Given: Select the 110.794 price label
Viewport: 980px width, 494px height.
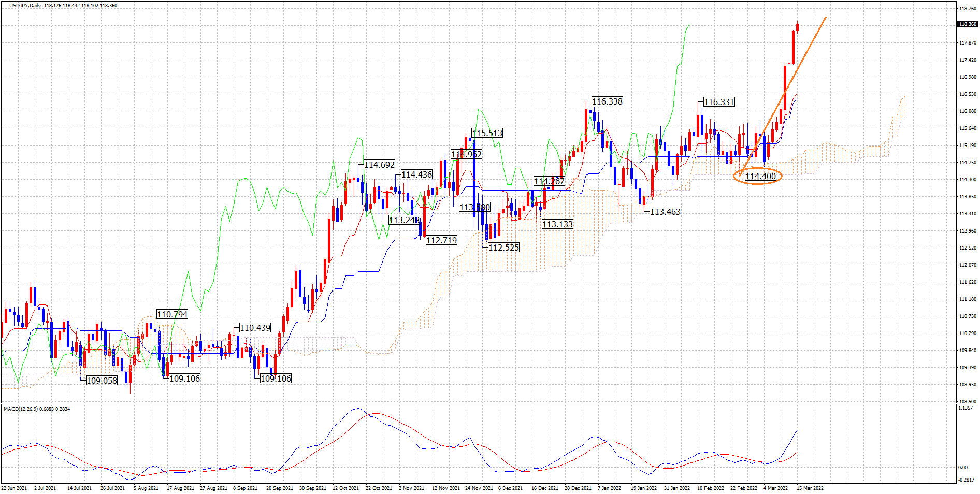Looking at the screenshot, I should coord(172,314).
